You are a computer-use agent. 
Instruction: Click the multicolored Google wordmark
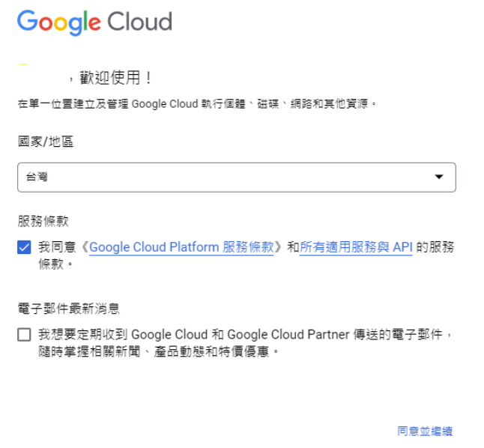[59, 22]
